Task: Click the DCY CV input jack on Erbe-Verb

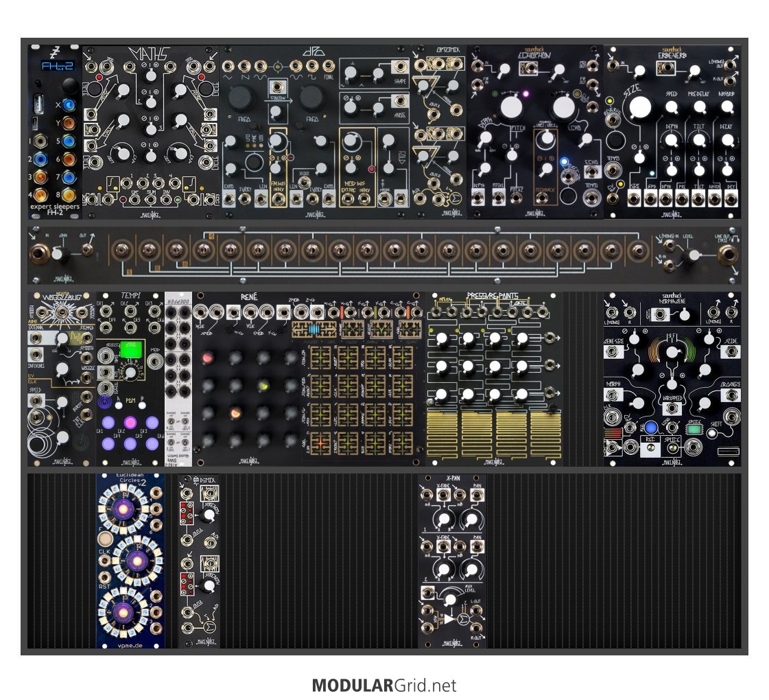Action: point(731,199)
